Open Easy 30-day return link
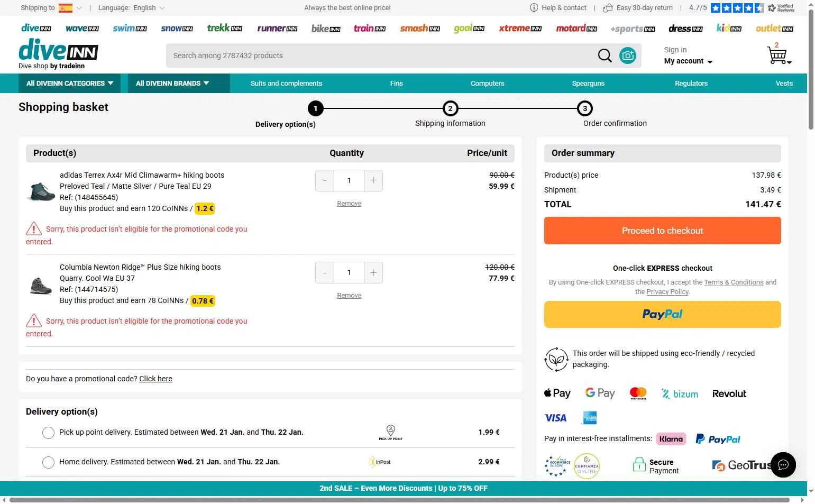Image resolution: width=815 pixels, height=504 pixels. coord(638,8)
